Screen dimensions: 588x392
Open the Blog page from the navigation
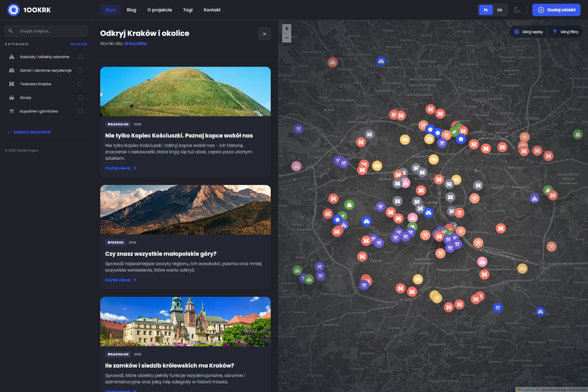click(x=131, y=10)
